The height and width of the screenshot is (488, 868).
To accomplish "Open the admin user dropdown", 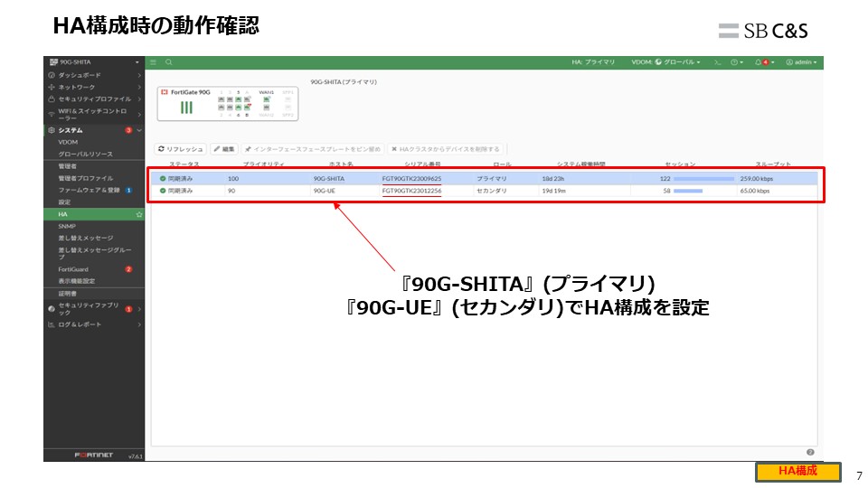I will tap(801, 62).
